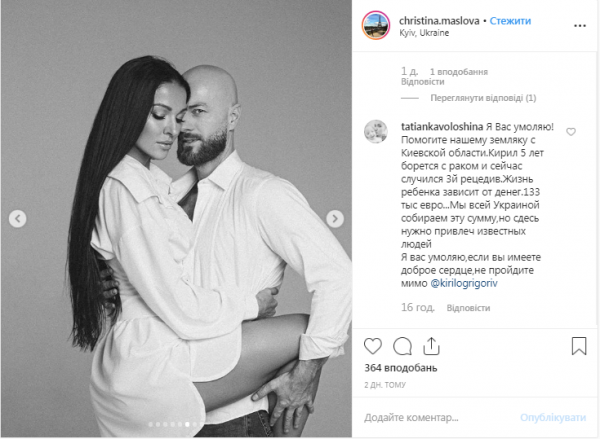
Task: Go to the next photo arrow
Action: (335, 219)
